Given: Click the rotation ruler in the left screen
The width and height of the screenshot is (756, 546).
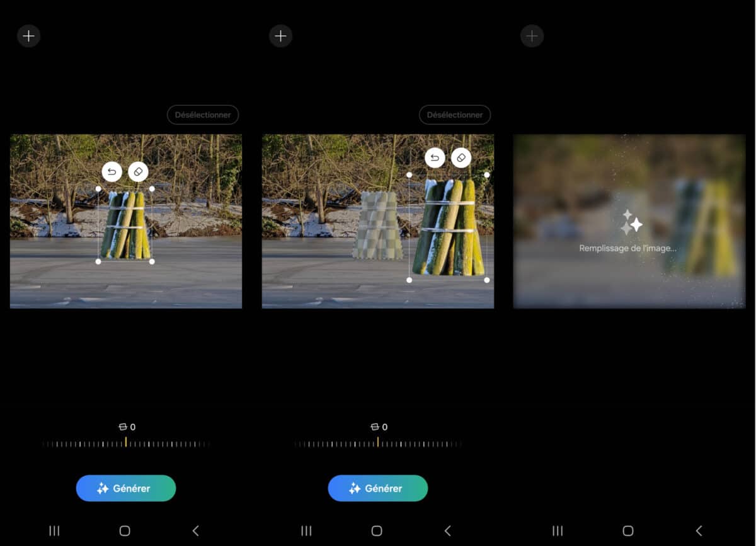Looking at the screenshot, I should point(126,443).
